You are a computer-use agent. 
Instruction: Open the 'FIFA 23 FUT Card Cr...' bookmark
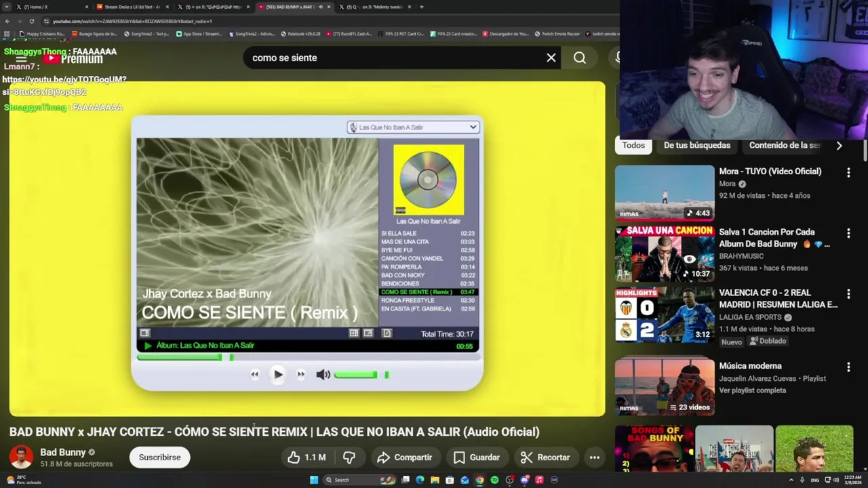click(x=401, y=34)
